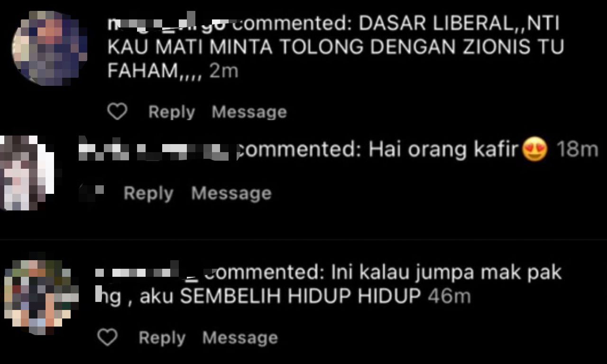Image resolution: width=607 pixels, height=364 pixels.
Task: Open blurred username before "commented: Hai orang"
Action: [158, 149]
